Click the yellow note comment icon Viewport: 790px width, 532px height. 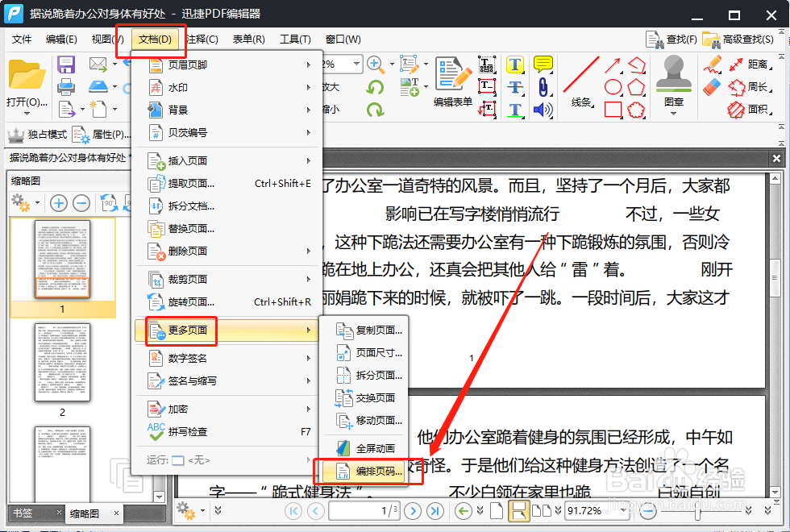tap(543, 64)
